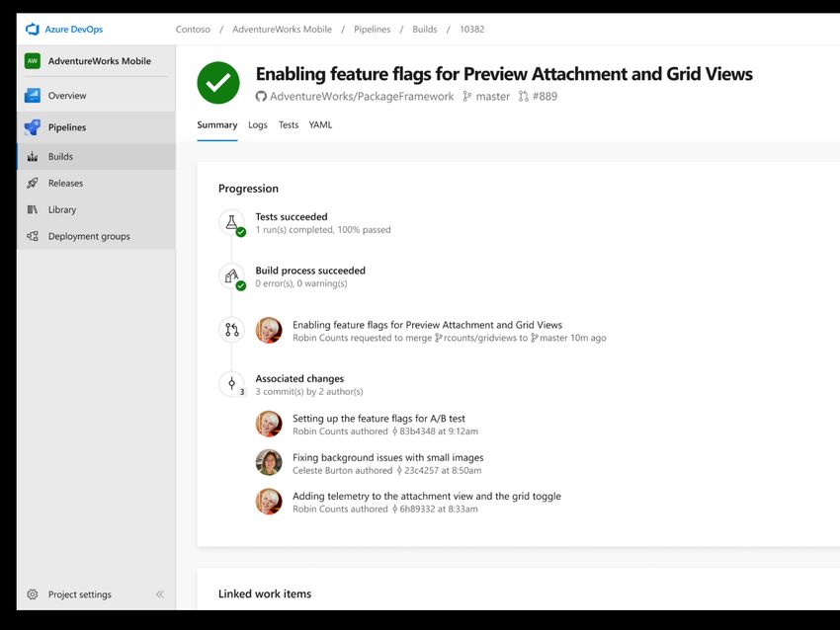The image size is (840, 630).
Task: Select Builds in the sidebar menu
Action: [97, 156]
